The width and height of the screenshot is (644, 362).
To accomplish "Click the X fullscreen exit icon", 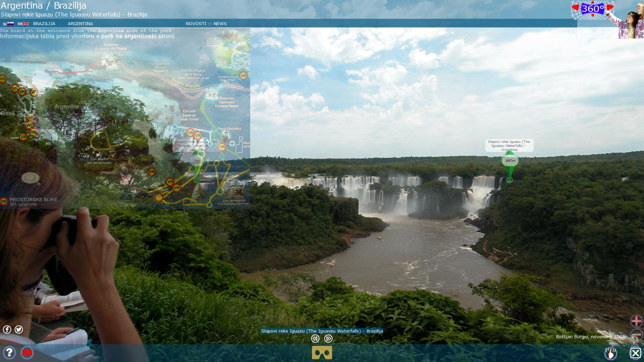I will point(635,353).
